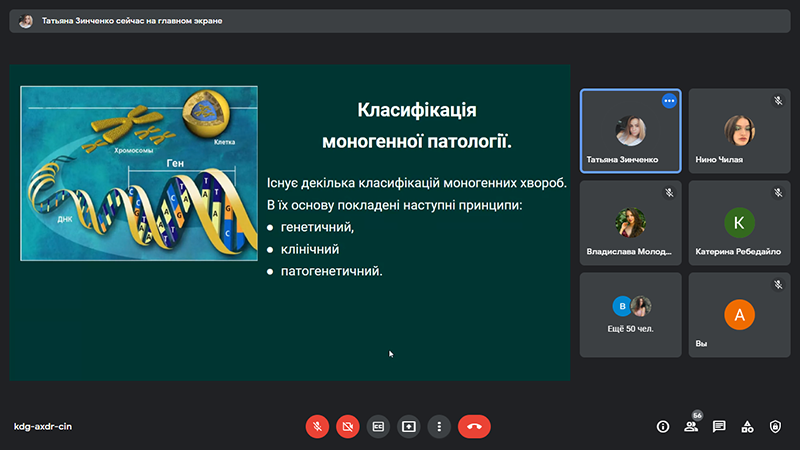Click the present screen icon

click(408, 426)
